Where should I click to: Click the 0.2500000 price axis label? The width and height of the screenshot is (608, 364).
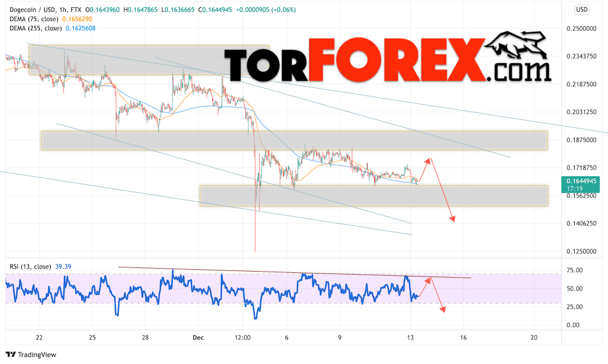(581, 28)
